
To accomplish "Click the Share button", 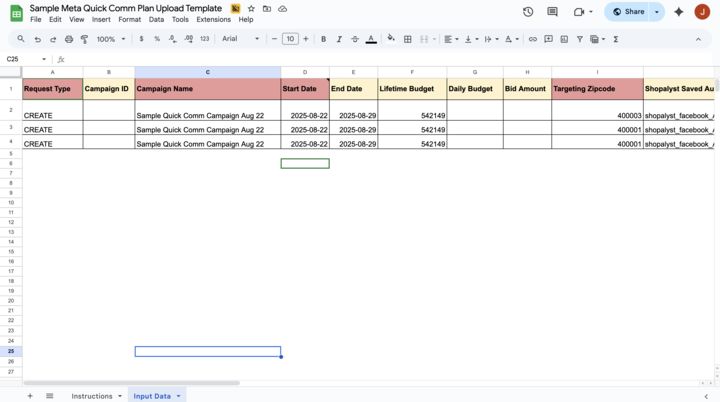I will click(628, 12).
